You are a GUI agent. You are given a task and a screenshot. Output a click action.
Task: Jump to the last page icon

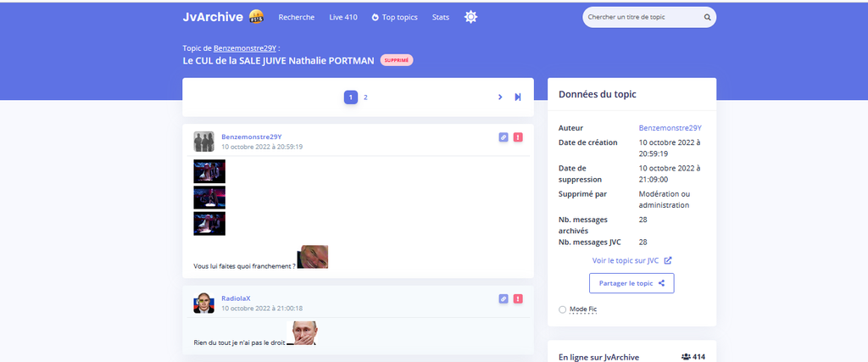517,97
